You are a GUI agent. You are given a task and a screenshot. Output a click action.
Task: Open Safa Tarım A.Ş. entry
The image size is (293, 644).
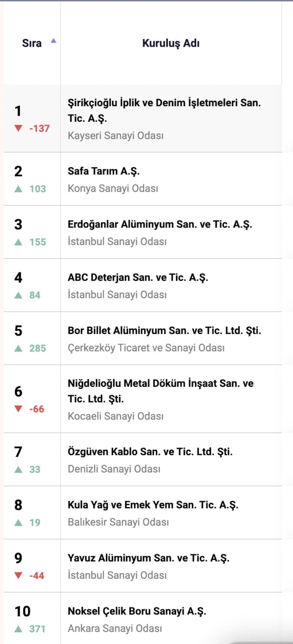tap(104, 171)
